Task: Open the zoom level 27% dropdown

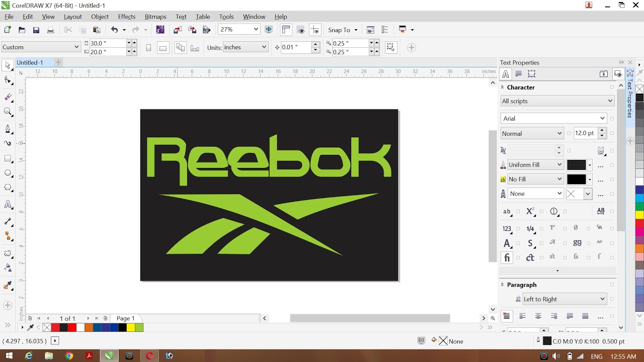Action: click(x=256, y=30)
